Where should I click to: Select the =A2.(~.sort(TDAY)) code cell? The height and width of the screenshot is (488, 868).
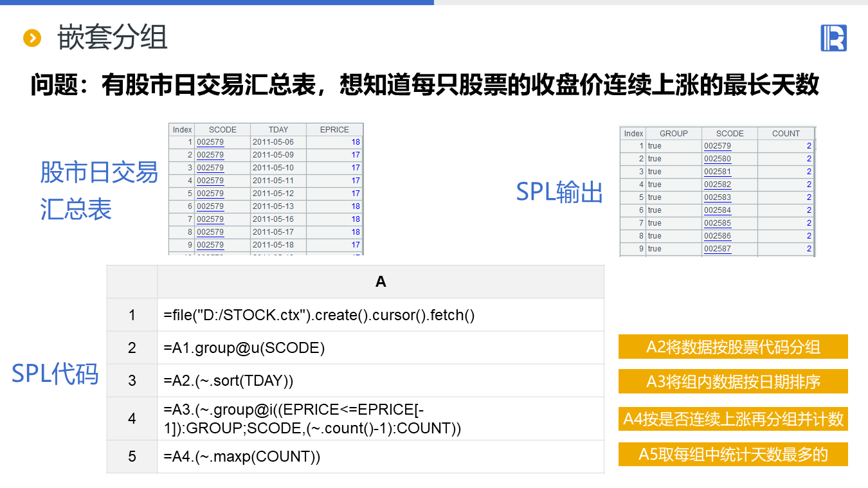(381, 381)
